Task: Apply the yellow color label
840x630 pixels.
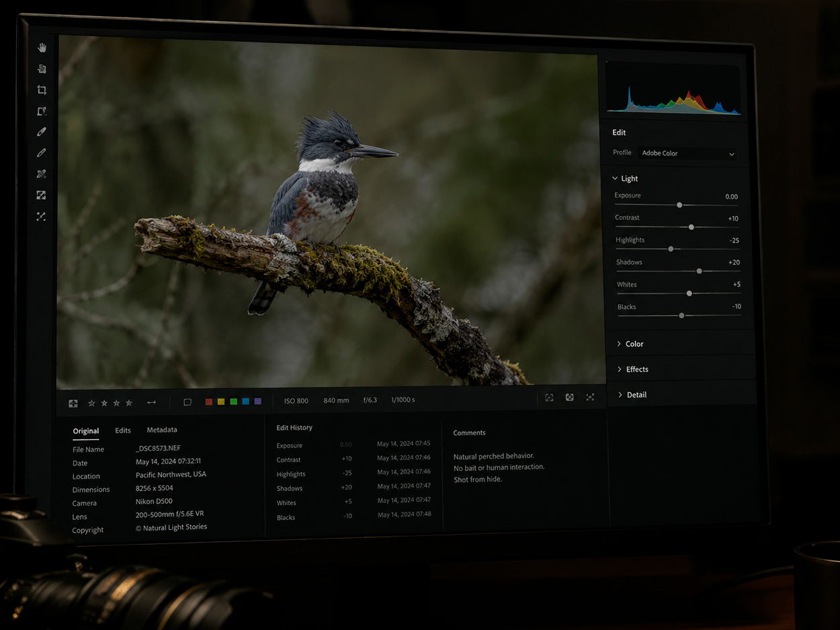Action: pyautogui.click(x=221, y=402)
